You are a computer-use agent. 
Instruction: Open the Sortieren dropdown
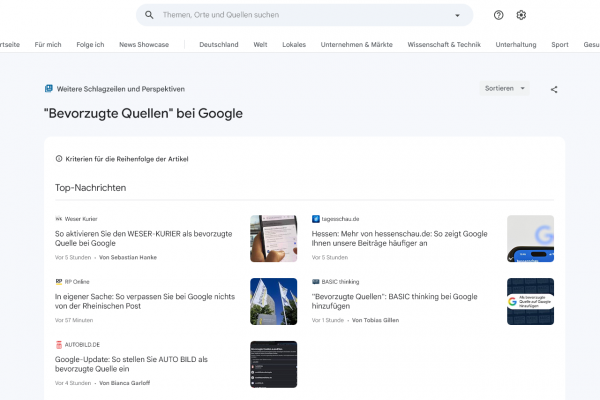tap(504, 88)
